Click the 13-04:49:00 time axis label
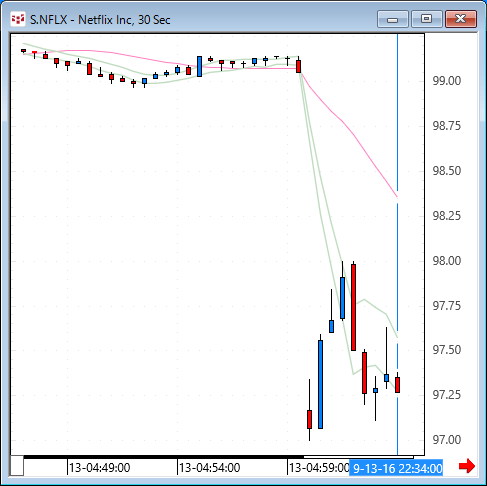 (100, 468)
